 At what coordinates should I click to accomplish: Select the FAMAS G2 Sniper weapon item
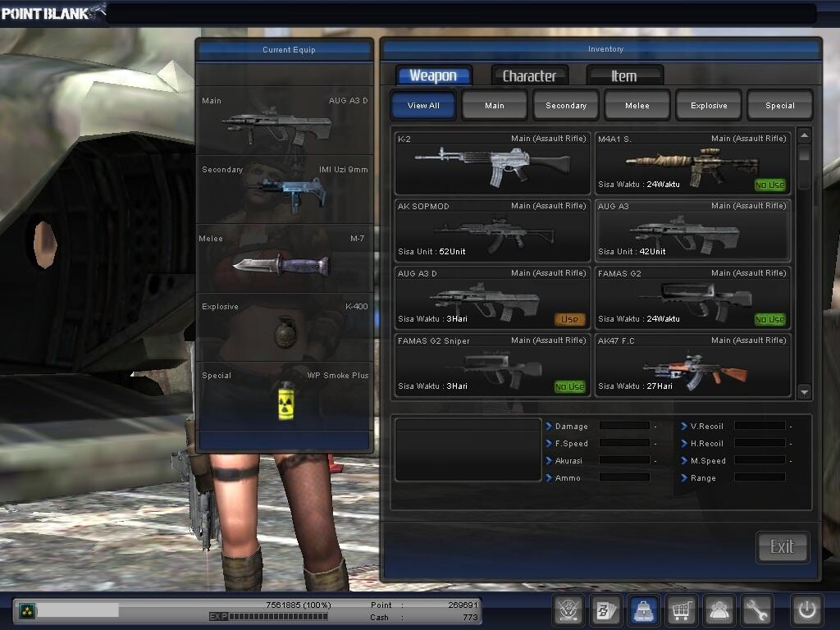[x=492, y=365]
